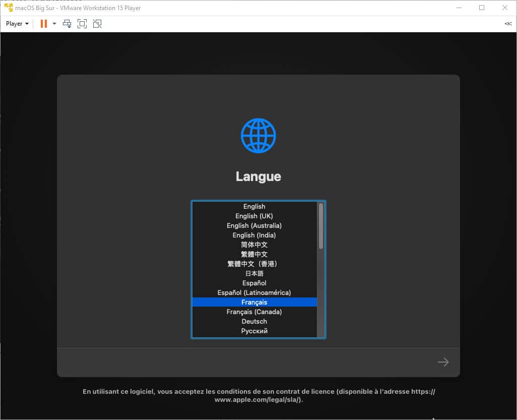This screenshot has width=517, height=420.
Task: Choose Español (Latinoamérica) option
Action: (254, 292)
